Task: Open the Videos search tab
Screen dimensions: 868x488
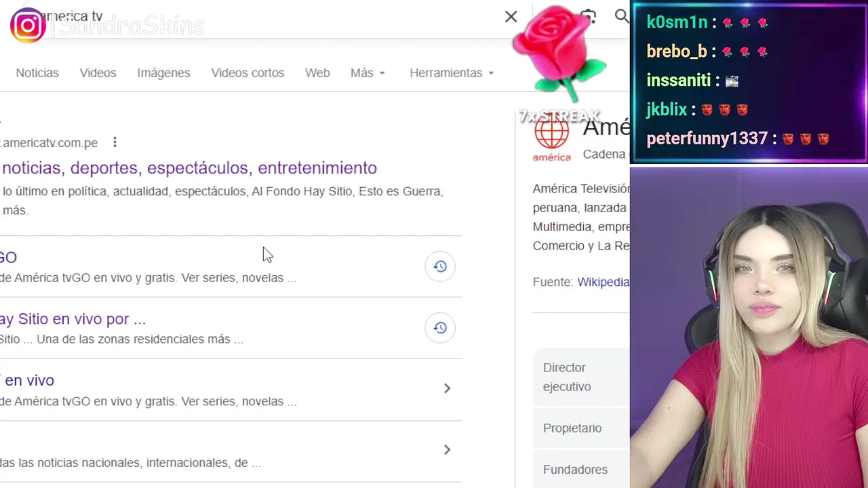Action: 98,73
